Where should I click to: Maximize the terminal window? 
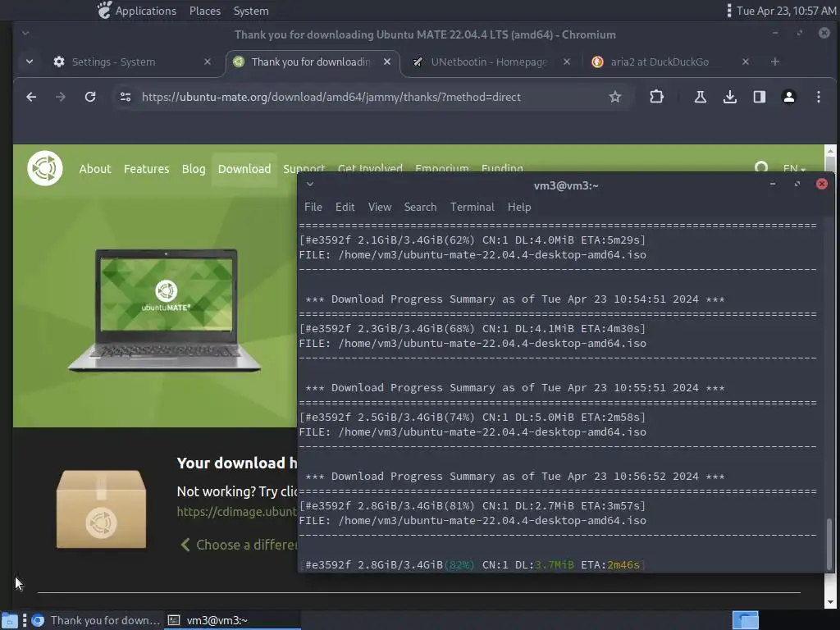[797, 184]
